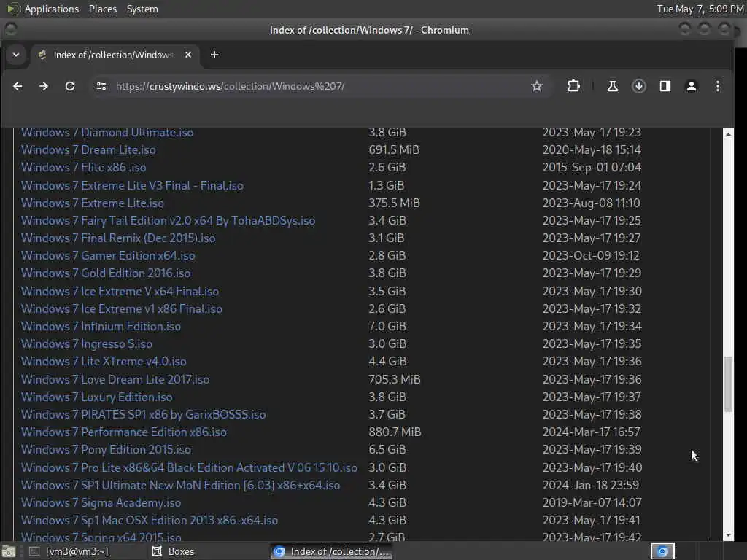Click the scrollbar up arrow
Image resolution: width=747 pixels, height=560 pixels.
pyautogui.click(x=728, y=134)
